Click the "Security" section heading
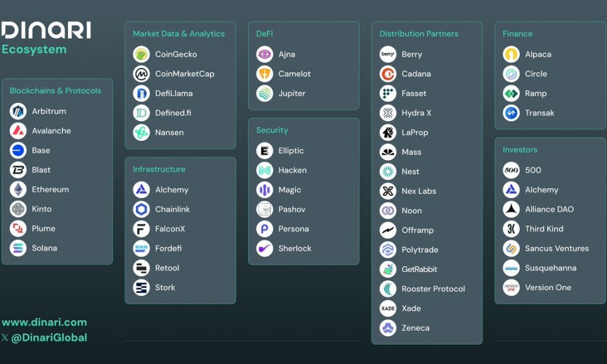The image size is (607, 364). pyautogui.click(x=272, y=130)
